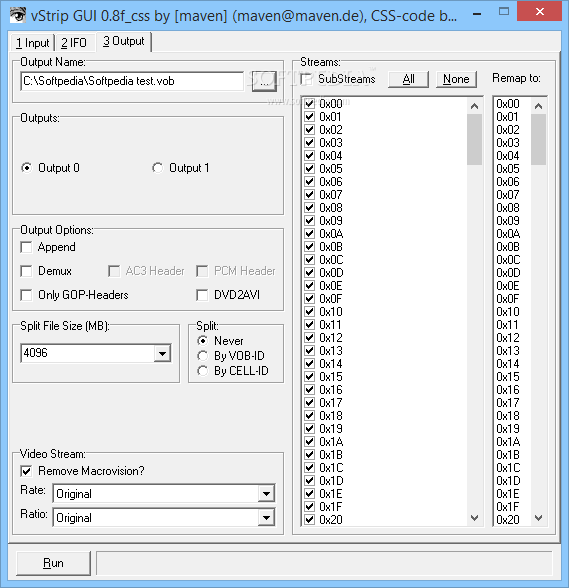This screenshot has height=588, width=569.
Task: Select the 3 Output tab
Action: [x=123, y=41]
